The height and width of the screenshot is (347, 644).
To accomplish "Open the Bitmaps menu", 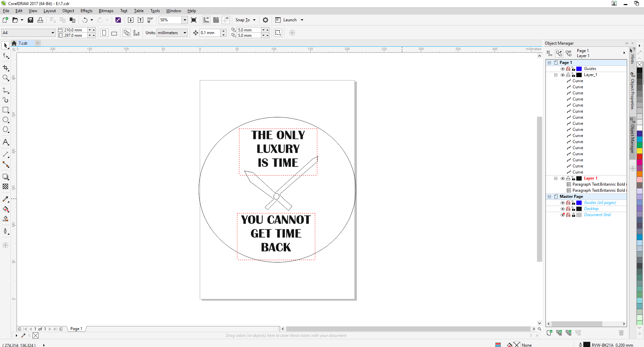I will tap(106, 11).
